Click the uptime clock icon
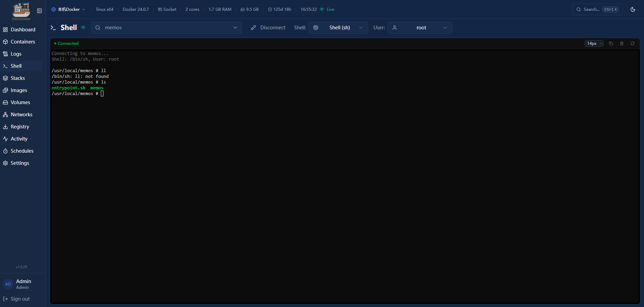Image resolution: width=644 pixels, height=307 pixels. tap(270, 9)
